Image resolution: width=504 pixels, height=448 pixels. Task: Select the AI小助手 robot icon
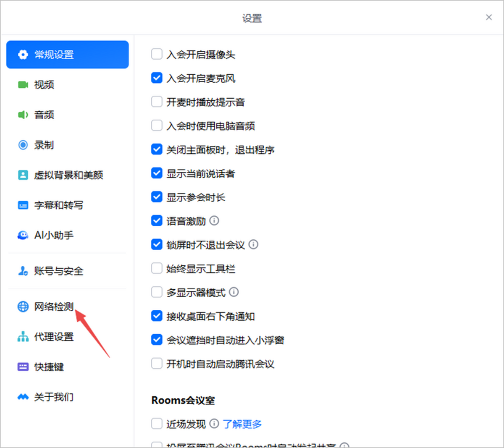point(23,235)
